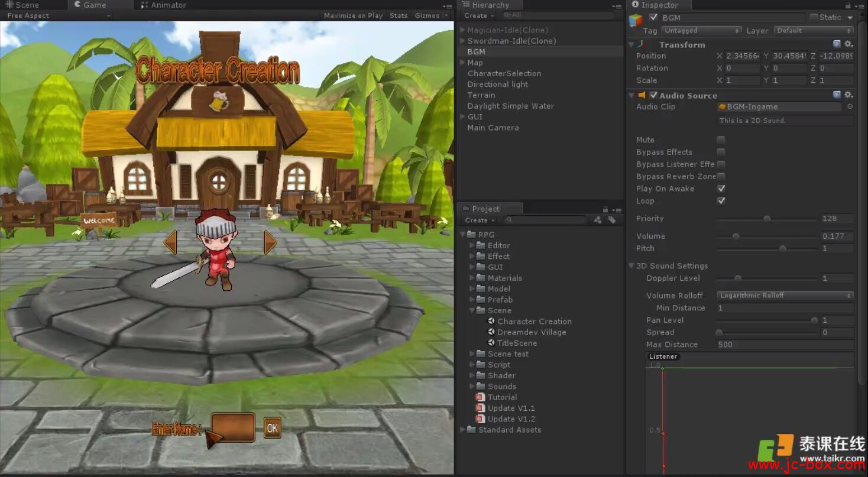Viewport: 868px width, 477px height.
Task: Toggle Maximize on Play button
Action: click(x=353, y=15)
